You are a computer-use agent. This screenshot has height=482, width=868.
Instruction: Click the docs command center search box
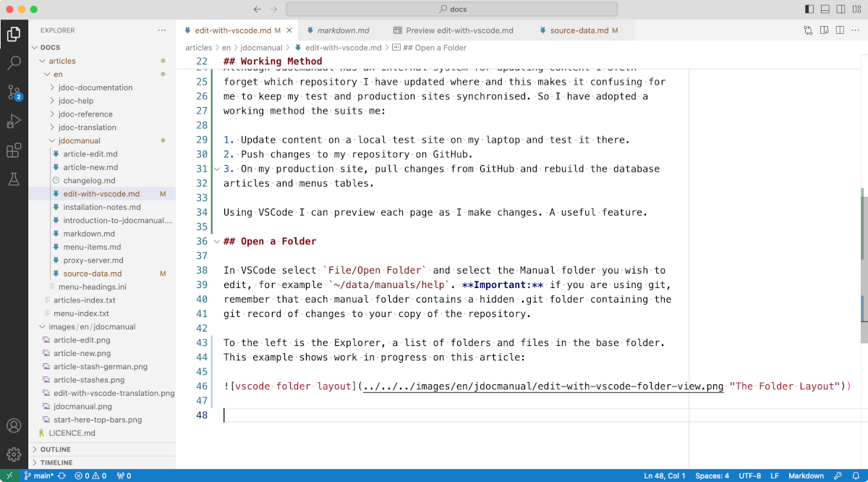[x=451, y=9]
